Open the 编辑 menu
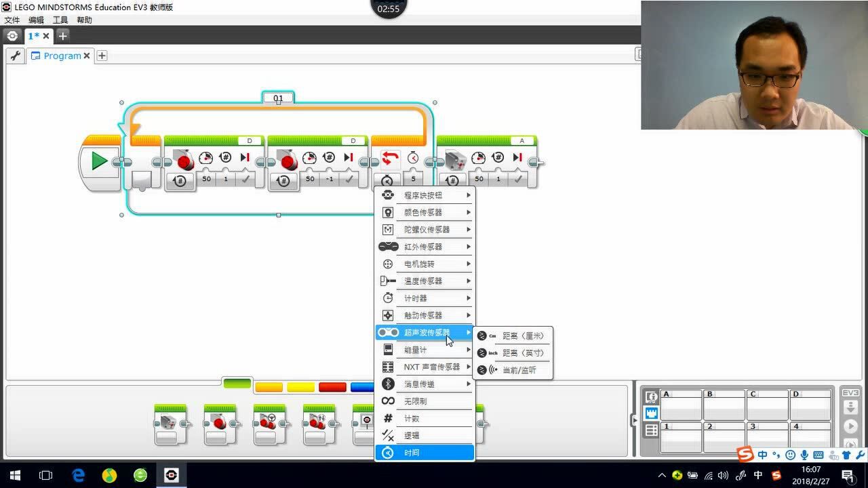 (36, 20)
